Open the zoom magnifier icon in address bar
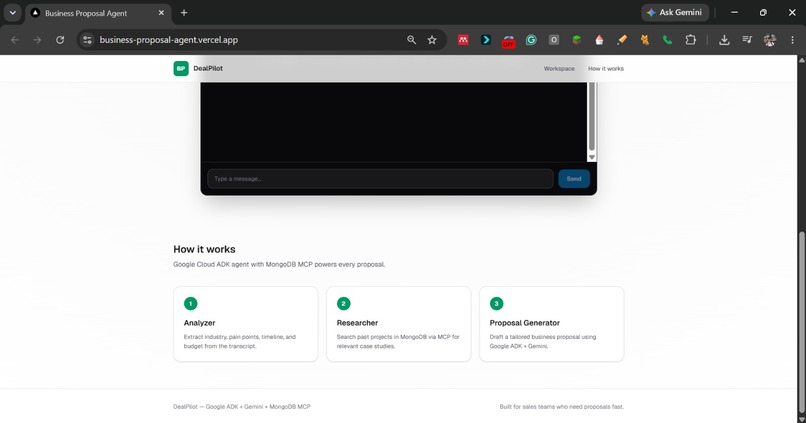806x423 pixels. (x=411, y=40)
